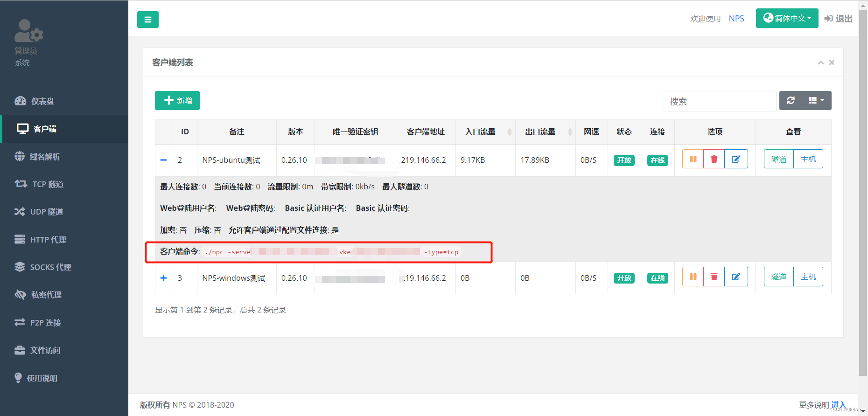This screenshot has height=416, width=868.
Task: Click the 域名解析 globe icon
Action: (20, 156)
